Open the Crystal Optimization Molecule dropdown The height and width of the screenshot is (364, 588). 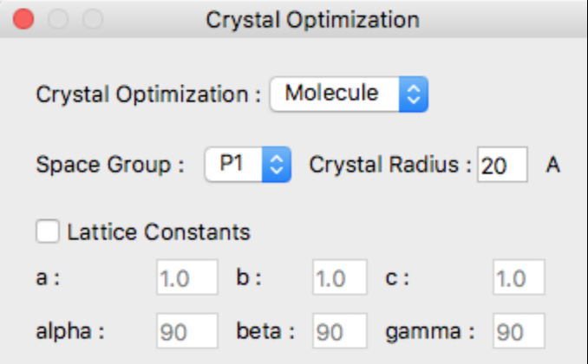coord(350,94)
